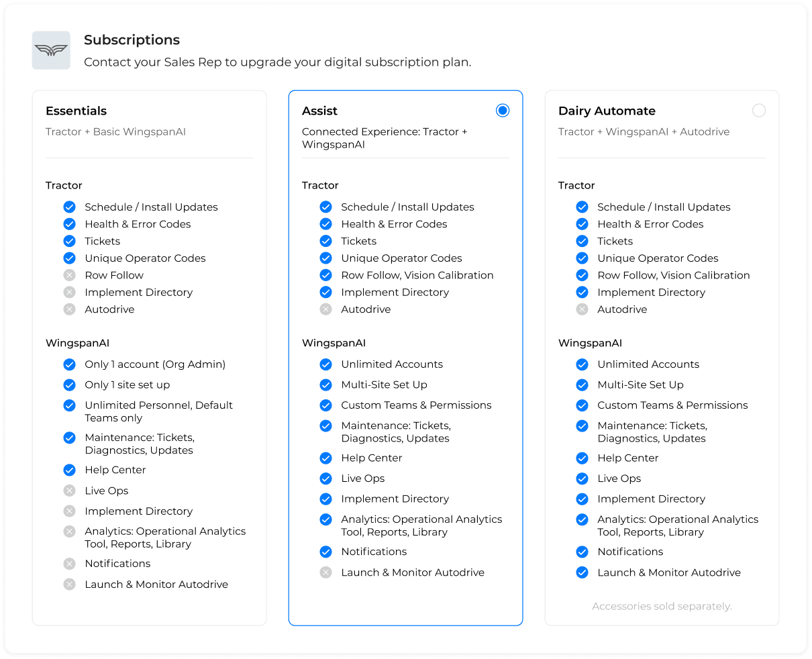Image resolution: width=812 pixels, height=659 pixels.
Task: Click Dairy Automate 'Multi-Site Set Up' text
Action: (x=640, y=385)
